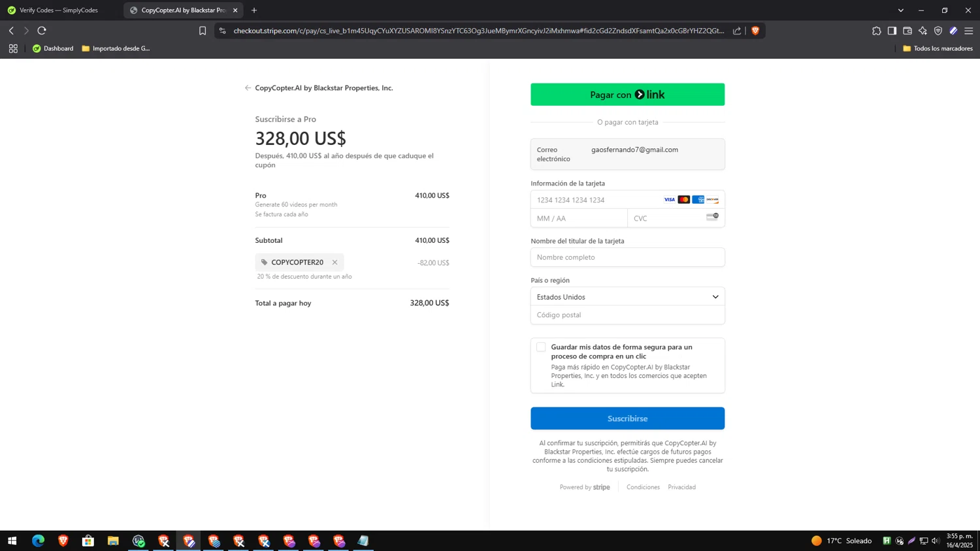Go back using the browser back arrow
Screen dimensions: 980x551
pos(11,31)
